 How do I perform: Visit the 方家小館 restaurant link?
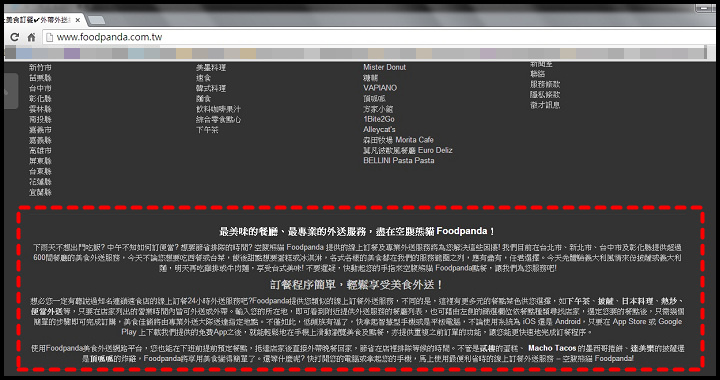(378, 109)
